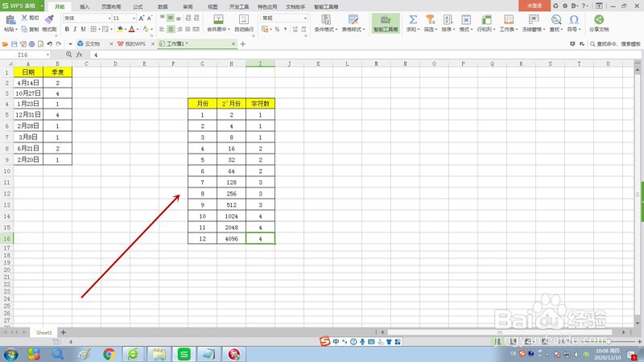Click Merge and Center (合并居中) icon
644x362 pixels.
point(218,19)
